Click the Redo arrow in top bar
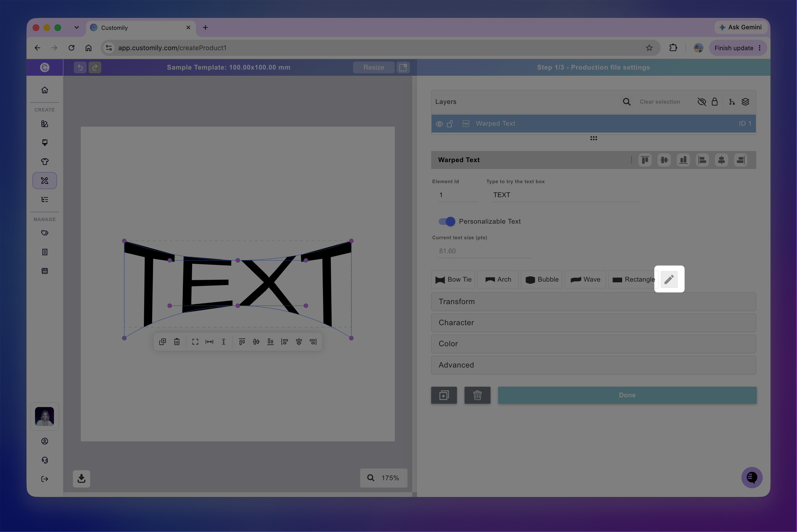797x532 pixels. [95, 67]
